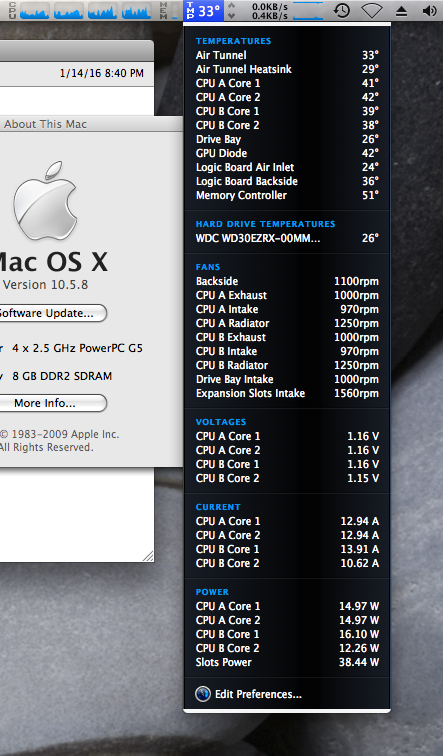Select the Expansion Slots Intake fan row
This screenshot has height=756, width=443.
tap(287, 393)
